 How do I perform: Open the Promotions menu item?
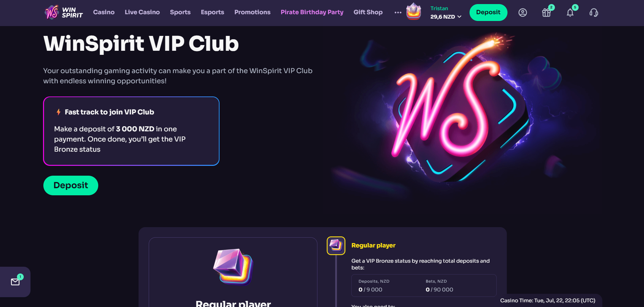pos(252,12)
